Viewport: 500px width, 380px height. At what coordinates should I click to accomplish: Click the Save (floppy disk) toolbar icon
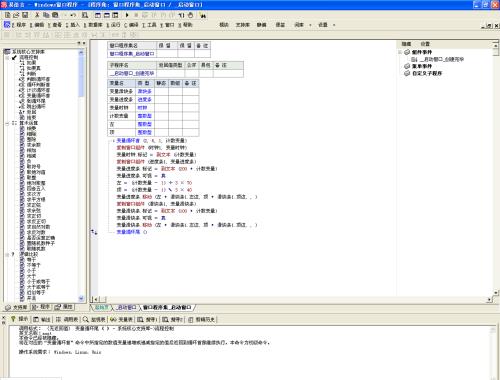pos(25,15)
